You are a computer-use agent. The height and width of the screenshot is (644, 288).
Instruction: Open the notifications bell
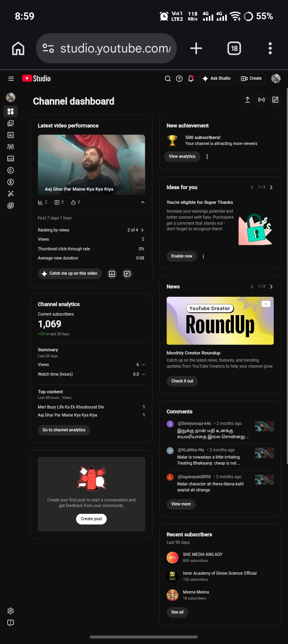coord(191,78)
